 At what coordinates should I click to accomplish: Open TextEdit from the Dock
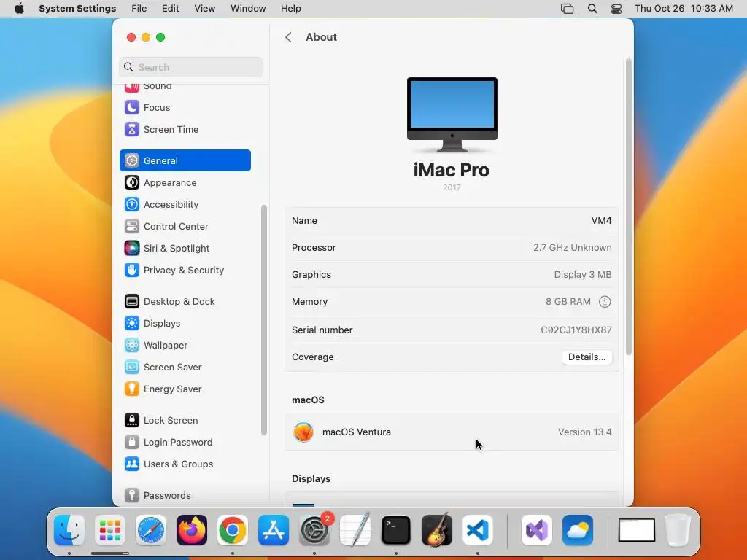click(355, 531)
